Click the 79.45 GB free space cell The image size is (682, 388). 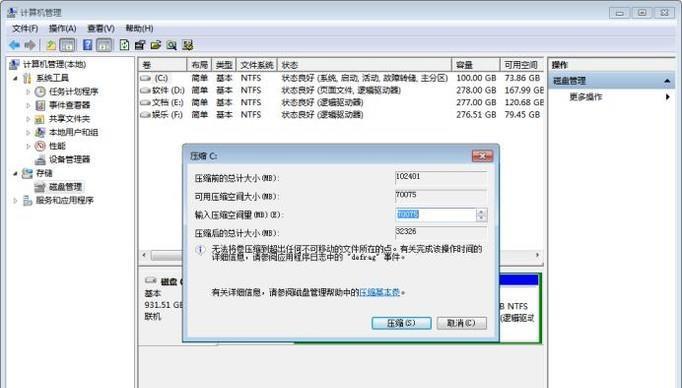(522, 115)
